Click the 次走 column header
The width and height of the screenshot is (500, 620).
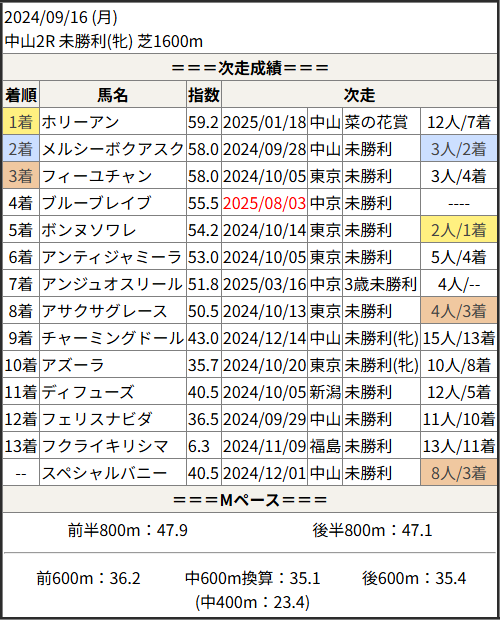[x=359, y=95]
